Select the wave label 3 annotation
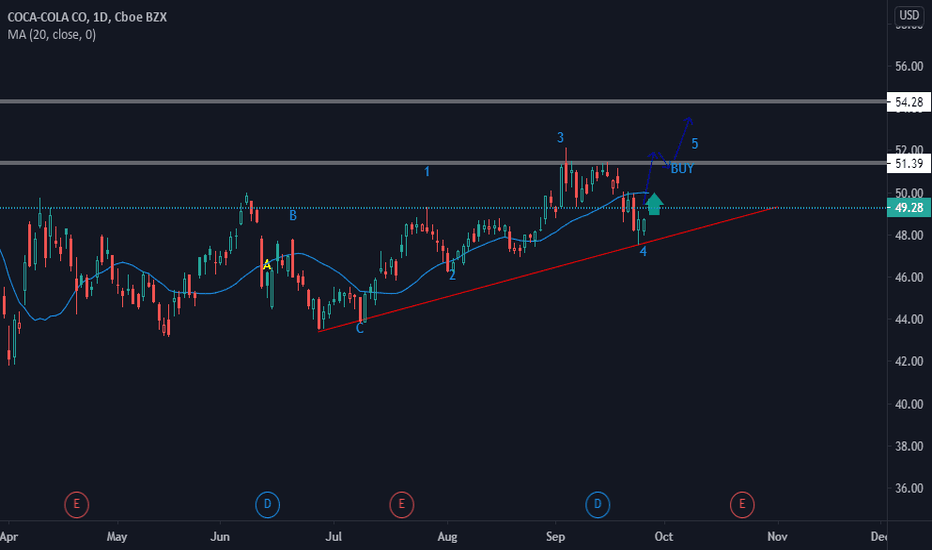 click(560, 138)
